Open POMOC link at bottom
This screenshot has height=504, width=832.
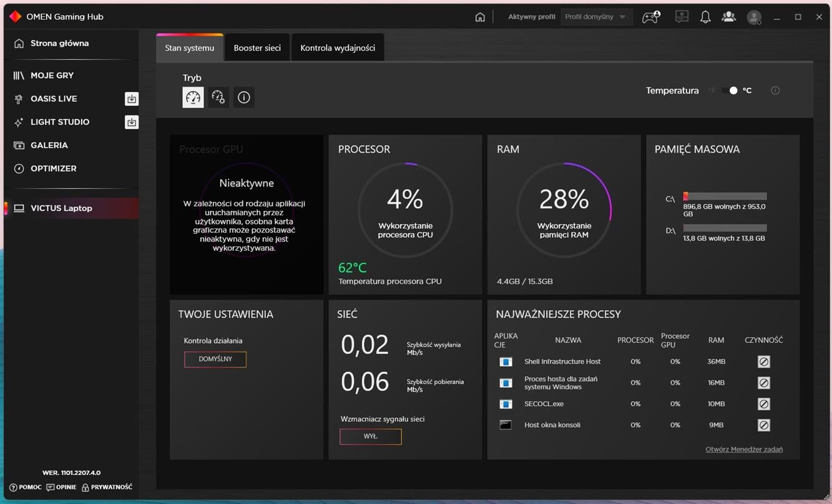point(26,487)
